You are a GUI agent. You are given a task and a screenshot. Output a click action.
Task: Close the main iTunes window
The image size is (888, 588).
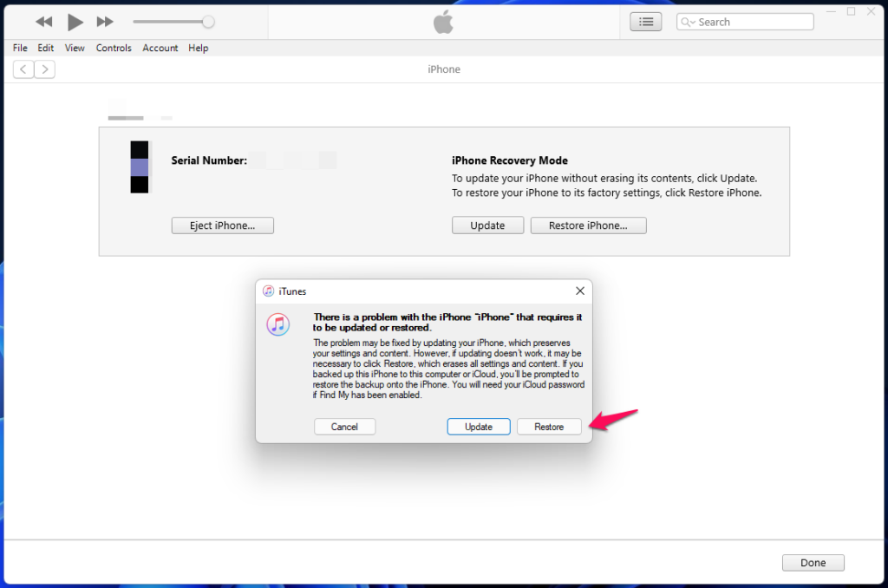[x=871, y=11]
